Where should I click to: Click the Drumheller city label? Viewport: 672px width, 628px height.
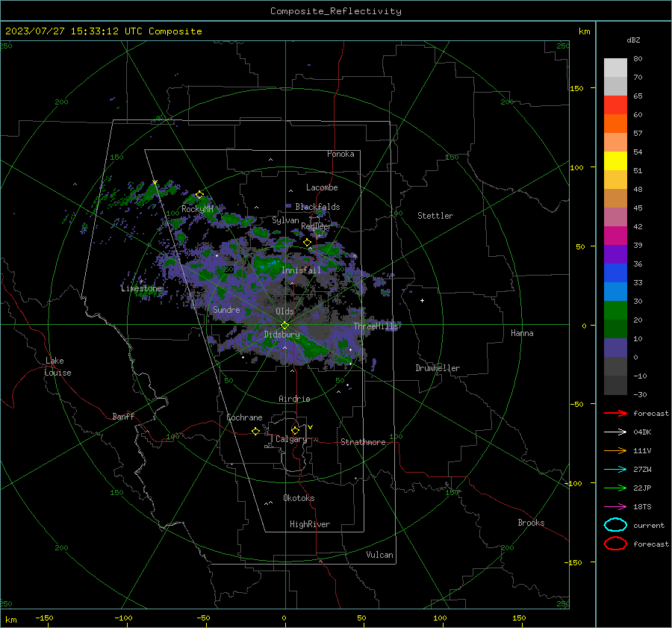coord(438,368)
